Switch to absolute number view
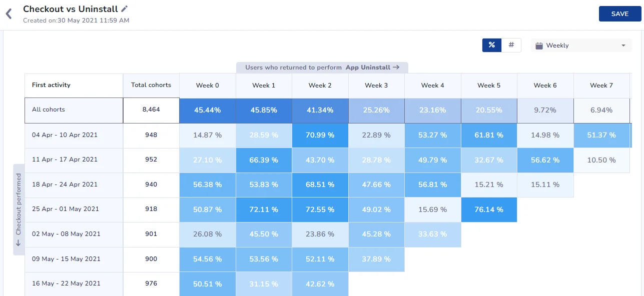The height and width of the screenshot is (296, 644). pyautogui.click(x=511, y=45)
